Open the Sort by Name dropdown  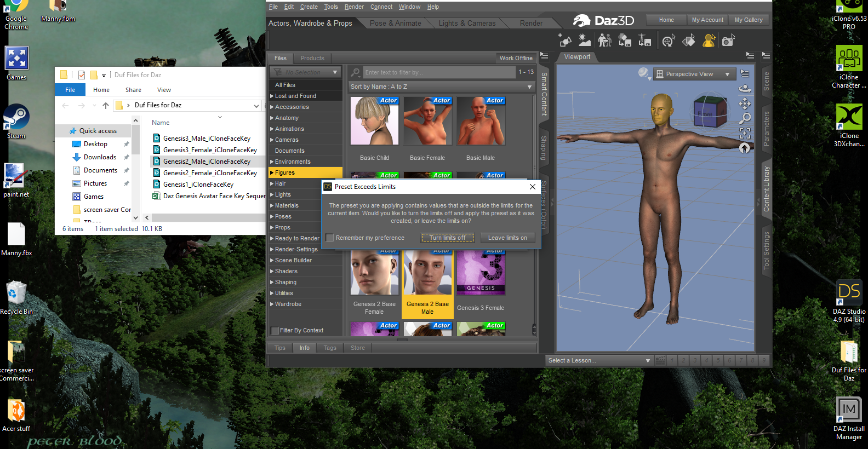click(x=442, y=87)
